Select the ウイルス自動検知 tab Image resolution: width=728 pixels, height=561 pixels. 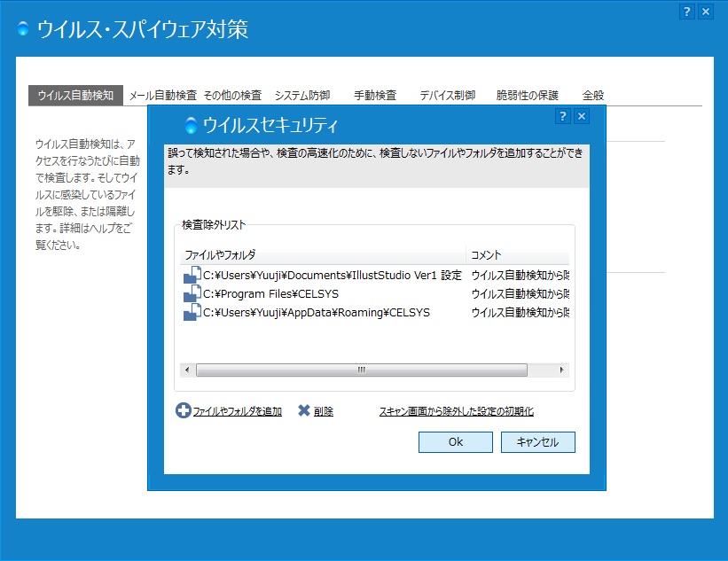coord(75,95)
